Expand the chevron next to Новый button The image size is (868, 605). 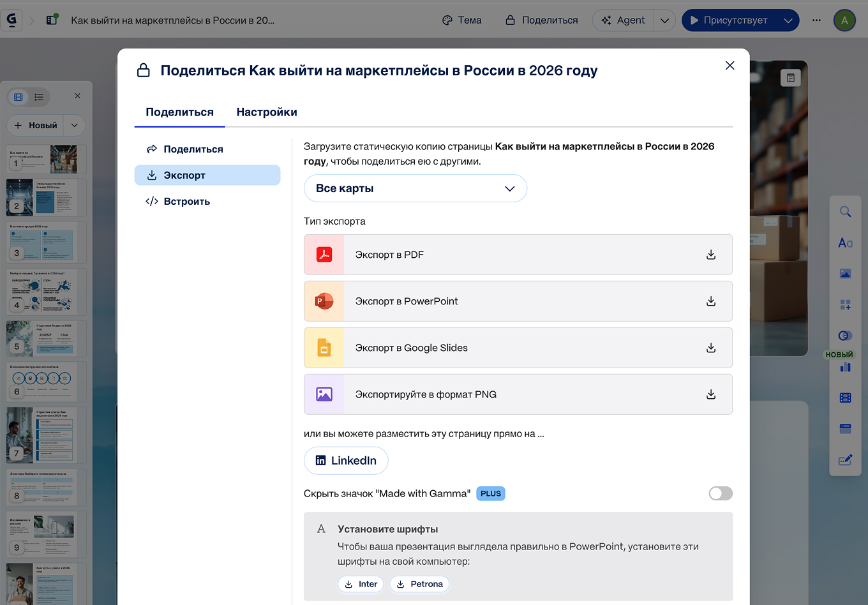coord(75,125)
